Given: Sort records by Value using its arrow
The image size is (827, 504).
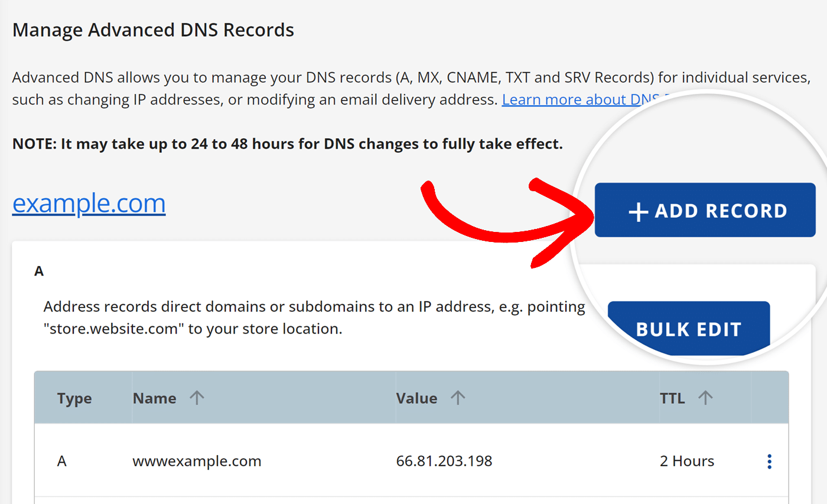Looking at the screenshot, I should pos(458,398).
